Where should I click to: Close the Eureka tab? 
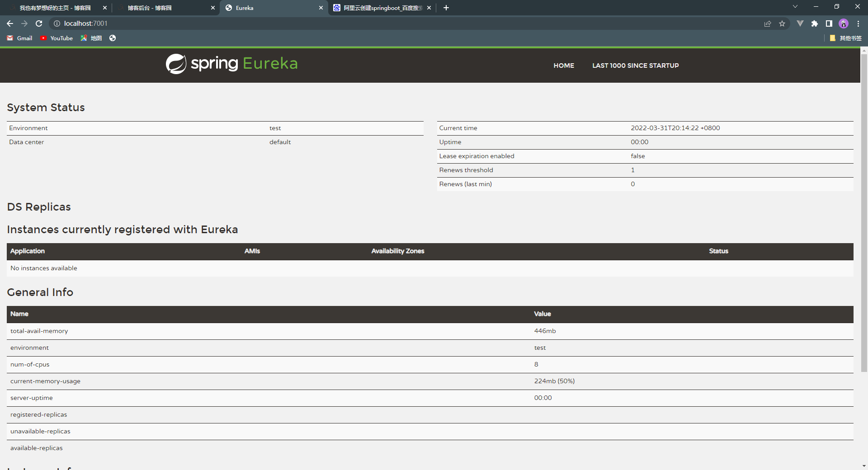point(321,8)
